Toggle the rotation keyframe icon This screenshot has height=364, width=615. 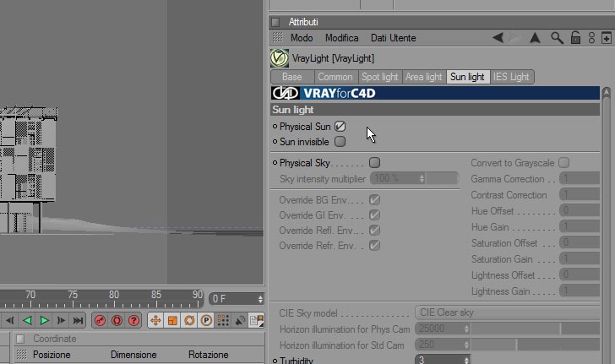pyautogui.click(x=189, y=320)
